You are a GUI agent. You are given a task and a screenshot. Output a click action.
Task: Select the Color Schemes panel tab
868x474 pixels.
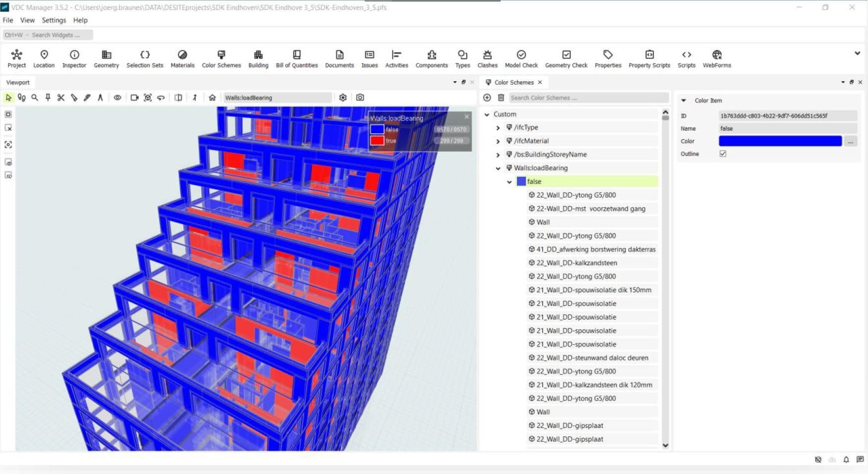tap(513, 82)
